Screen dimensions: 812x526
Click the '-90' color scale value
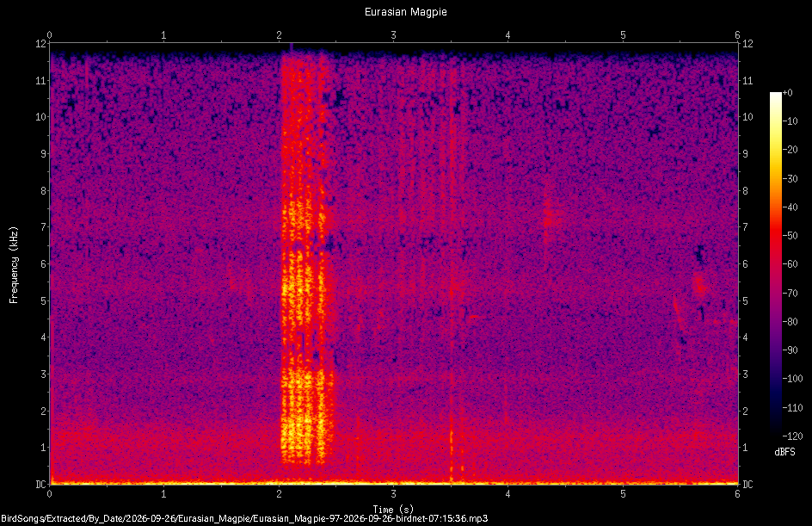point(790,350)
